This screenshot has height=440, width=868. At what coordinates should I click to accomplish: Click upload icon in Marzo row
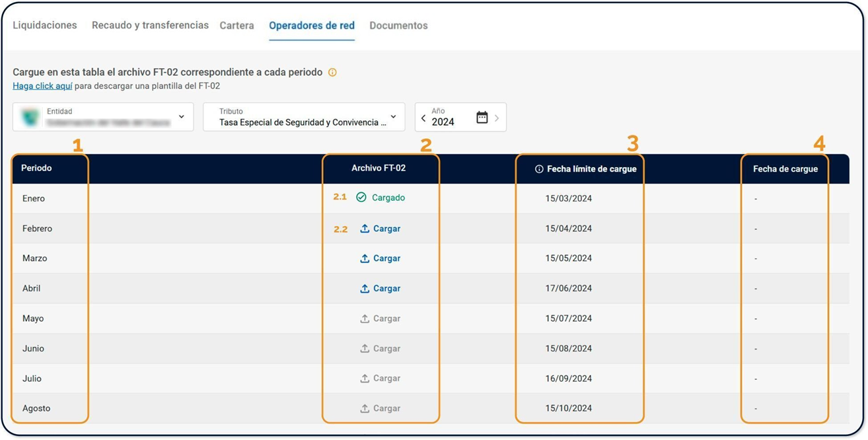point(365,259)
